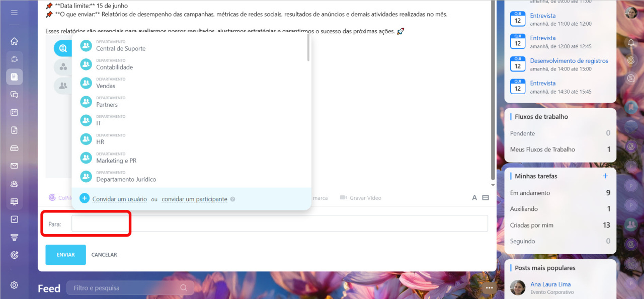644x299 pixels.
Task: Open the Chat bubbles sidebar icon
Action: [x=14, y=94]
